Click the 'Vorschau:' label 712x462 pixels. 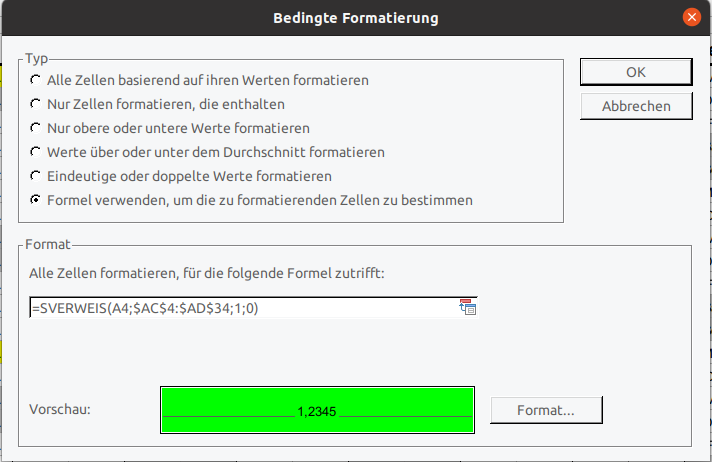62,409
